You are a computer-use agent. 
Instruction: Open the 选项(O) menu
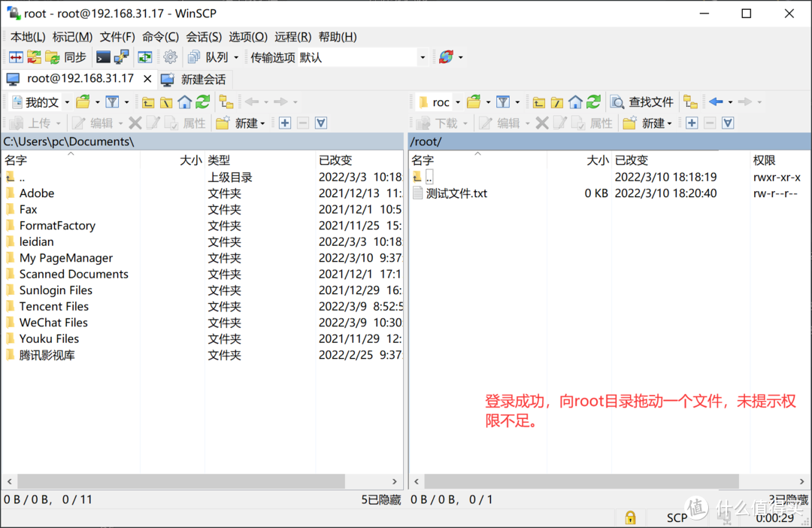coord(248,37)
